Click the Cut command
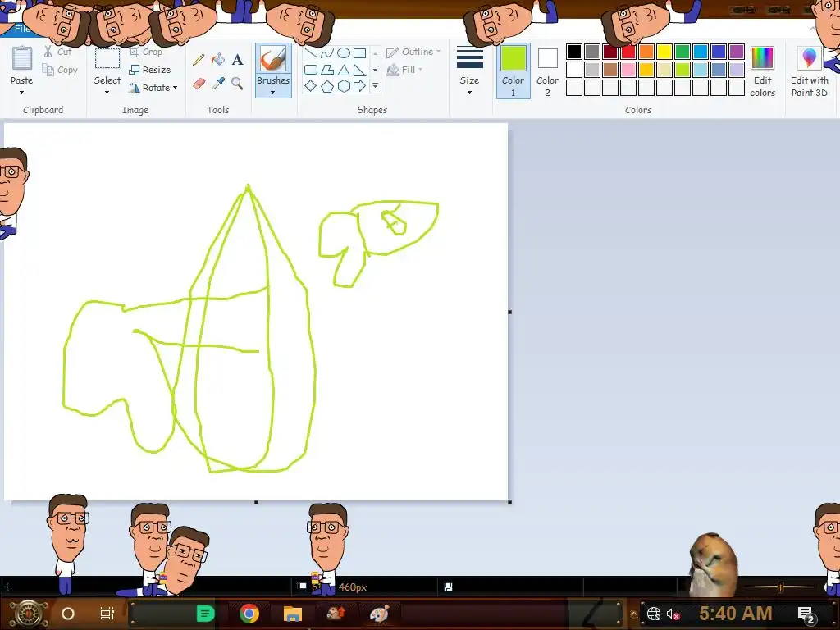Screen dimensions: 840x630 coord(58,52)
